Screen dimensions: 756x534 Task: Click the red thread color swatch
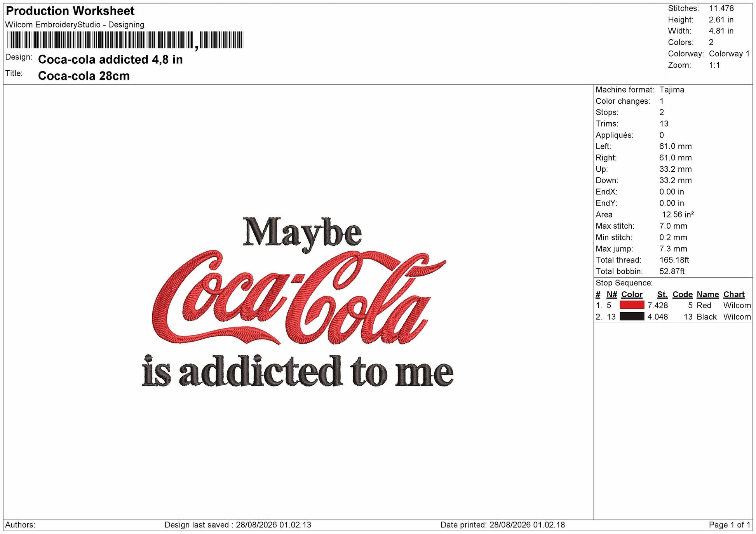click(x=632, y=305)
